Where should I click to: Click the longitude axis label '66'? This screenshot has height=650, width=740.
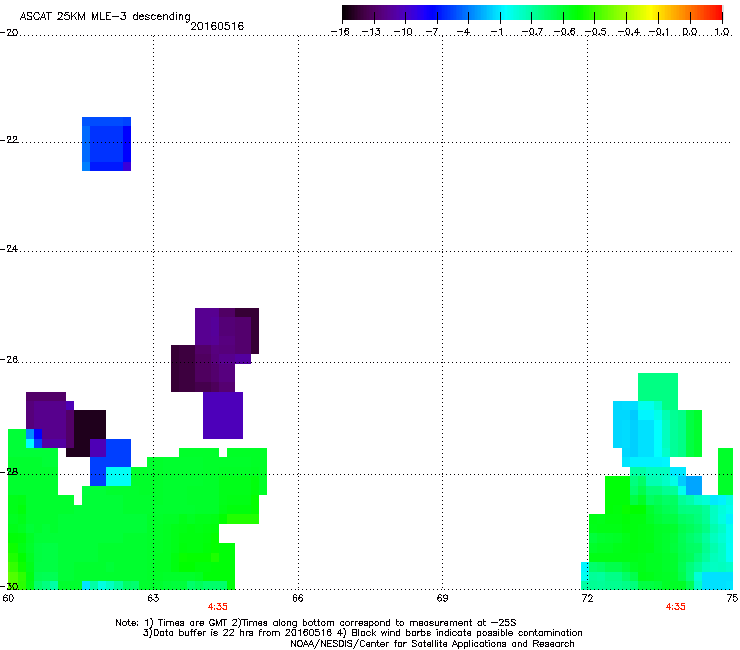click(x=298, y=598)
